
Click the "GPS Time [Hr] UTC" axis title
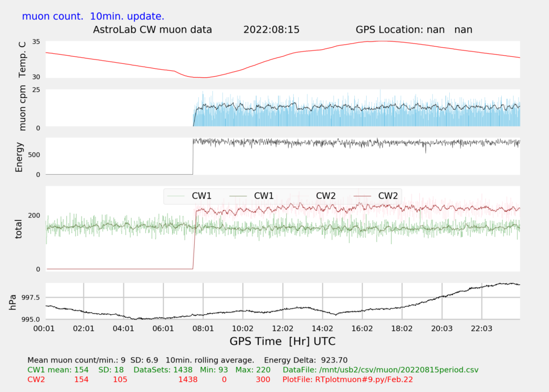coord(283,341)
